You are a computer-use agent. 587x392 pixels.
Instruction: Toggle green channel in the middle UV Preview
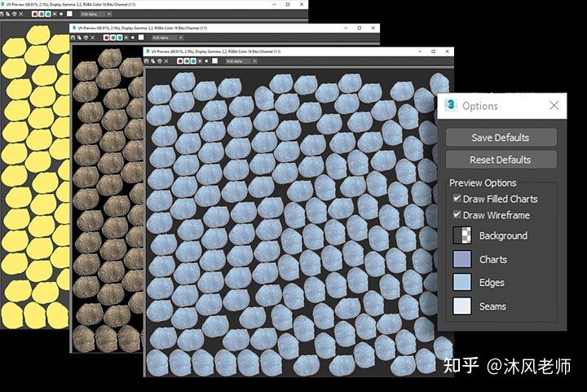[113, 37]
